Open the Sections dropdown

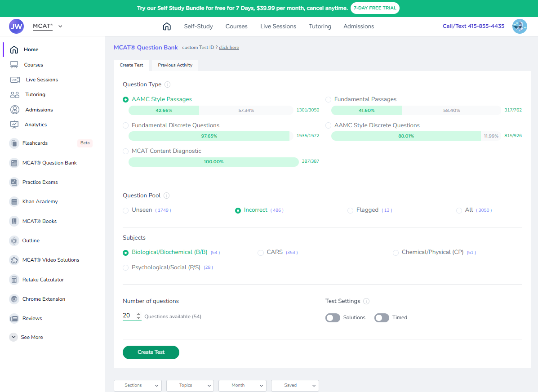[138, 385]
